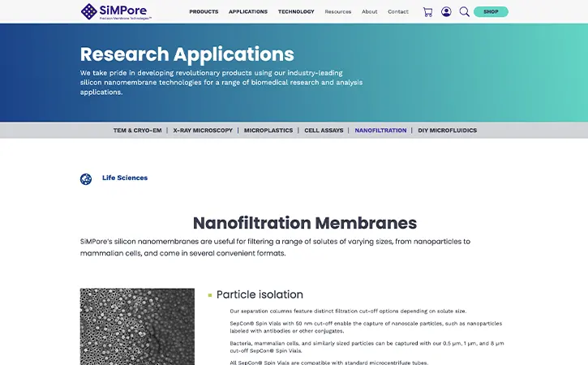
Task: Go to the About page
Action: [369, 11]
